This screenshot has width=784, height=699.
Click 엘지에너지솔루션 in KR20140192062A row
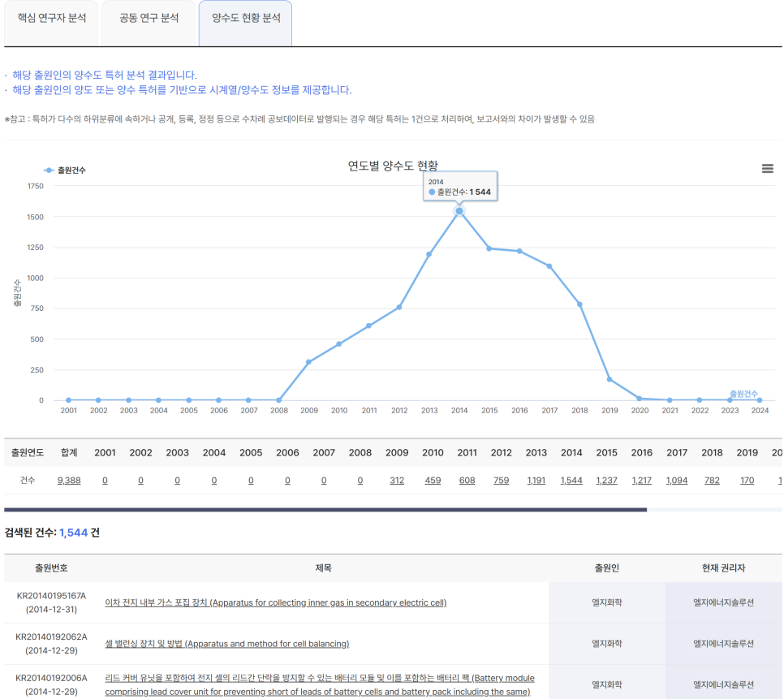click(x=723, y=644)
